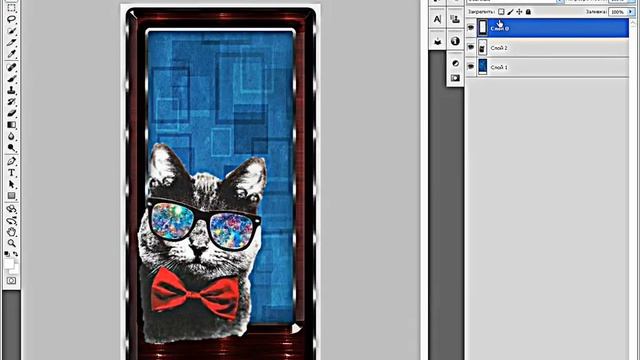Image resolution: width=640 pixels, height=360 pixels.
Task: Select the Zoom magnifier tool
Action: click(11, 243)
